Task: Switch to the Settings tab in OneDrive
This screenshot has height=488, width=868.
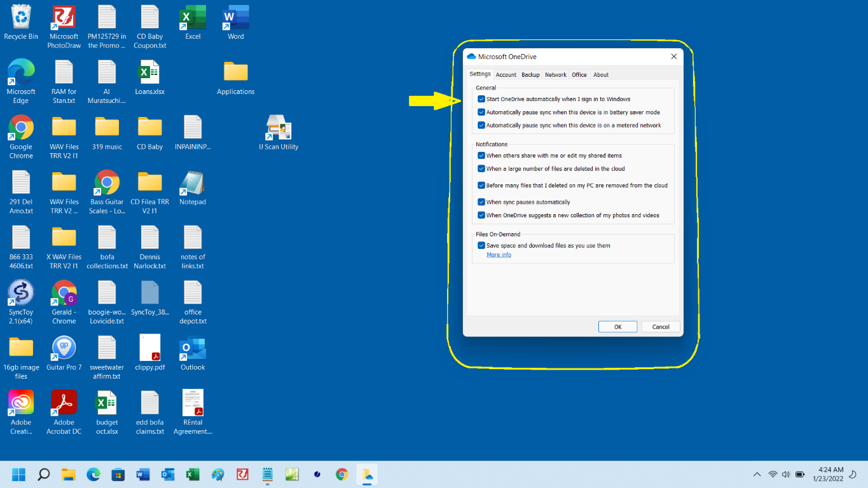Action: tap(480, 74)
